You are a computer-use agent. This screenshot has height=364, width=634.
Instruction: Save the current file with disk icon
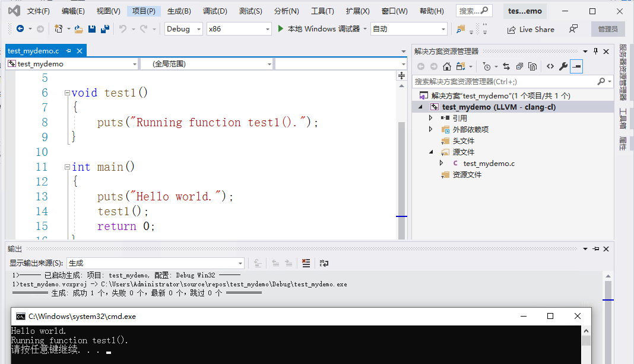(x=92, y=28)
